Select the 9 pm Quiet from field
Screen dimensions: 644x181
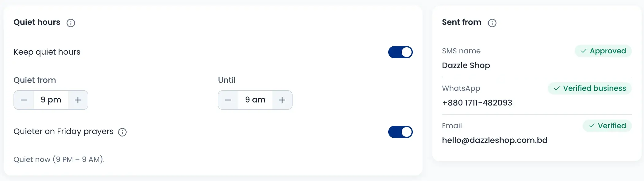(x=51, y=100)
